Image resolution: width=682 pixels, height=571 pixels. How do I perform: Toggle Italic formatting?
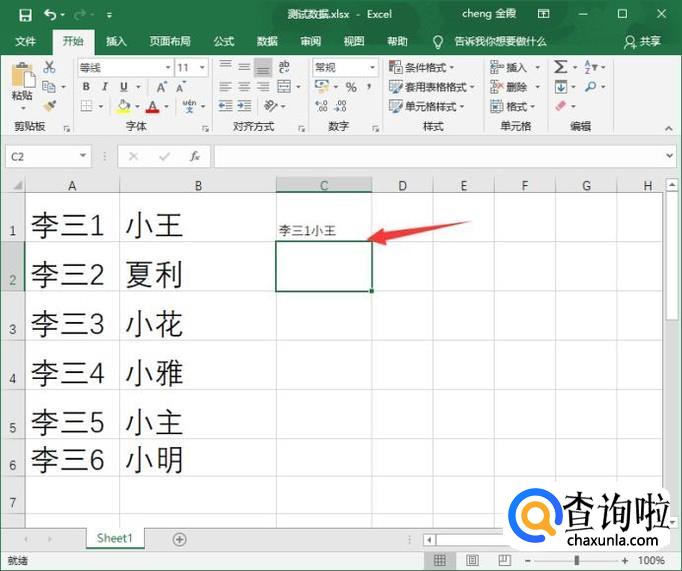click(103, 87)
